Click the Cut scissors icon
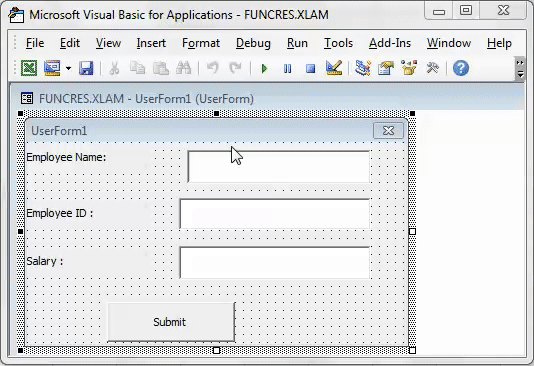This screenshot has height=366, width=534. [x=114, y=68]
